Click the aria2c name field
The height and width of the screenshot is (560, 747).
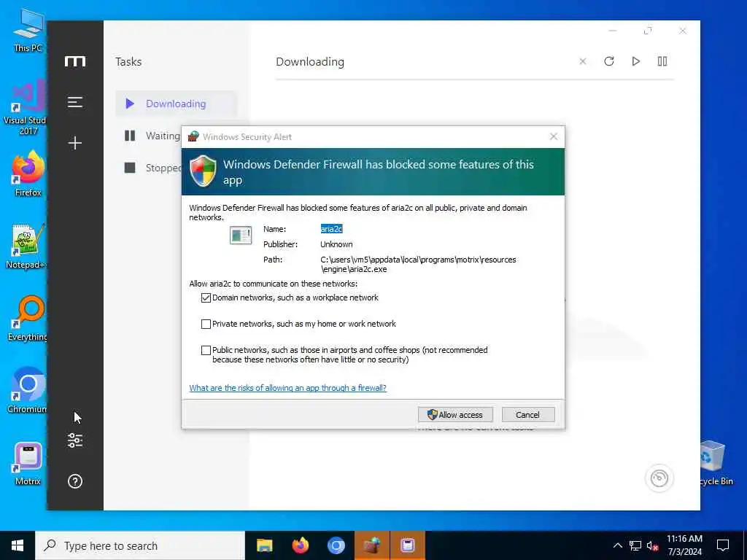tap(332, 229)
